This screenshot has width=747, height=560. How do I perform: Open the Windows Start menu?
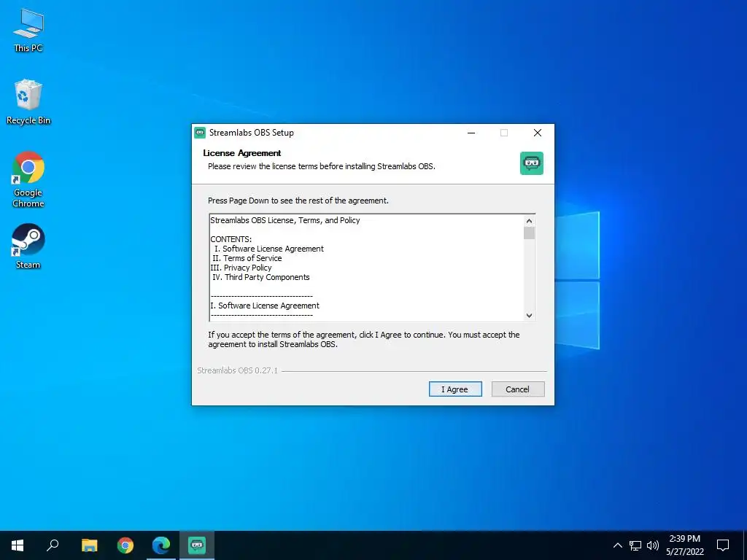click(x=18, y=545)
